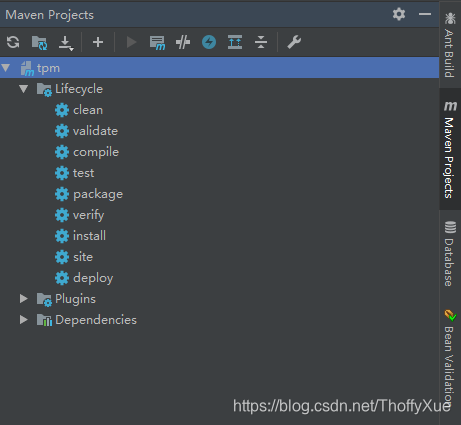Click the gear icon beside package

click(x=62, y=194)
